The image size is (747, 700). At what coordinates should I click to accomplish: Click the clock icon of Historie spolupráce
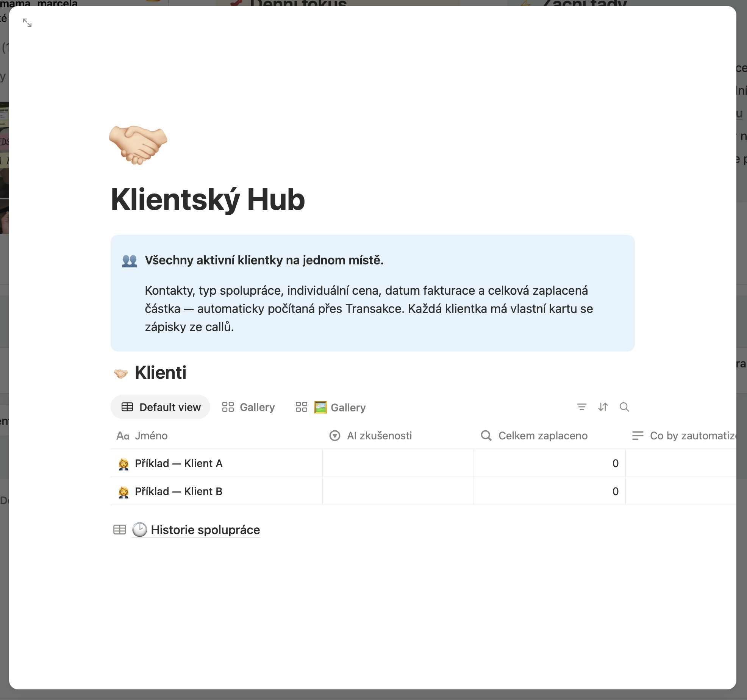(139, 530)
